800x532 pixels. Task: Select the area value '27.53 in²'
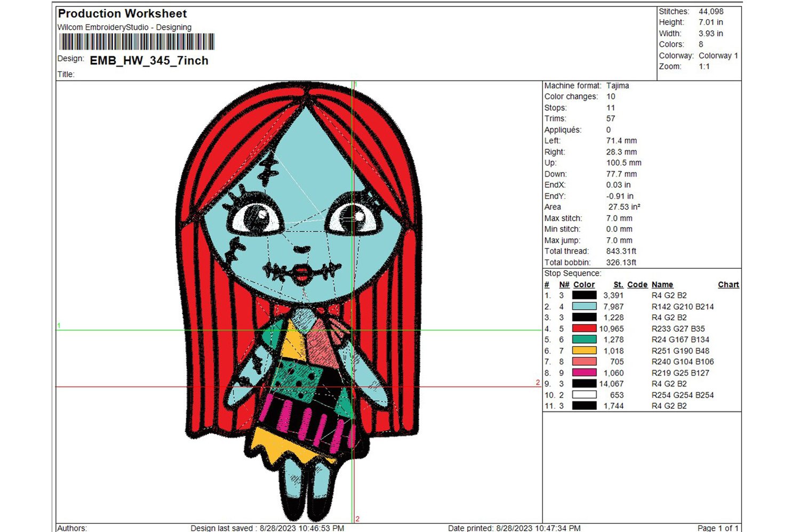pos(625,207)
